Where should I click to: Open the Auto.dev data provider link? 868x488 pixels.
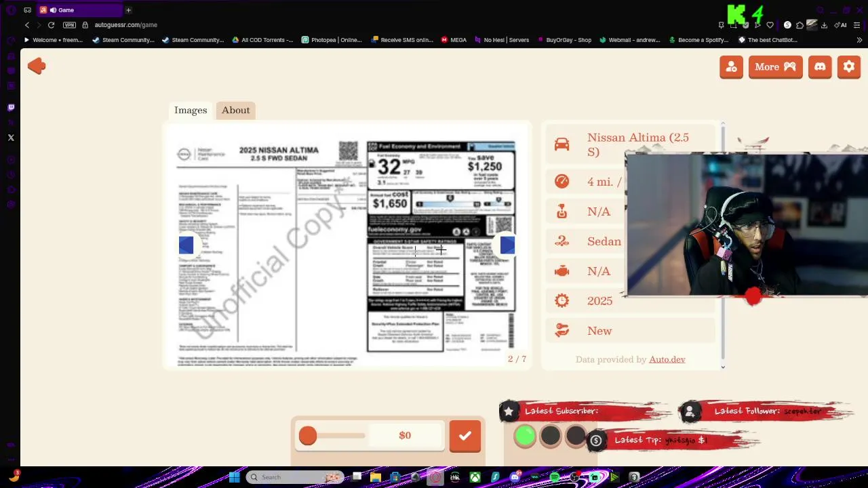(x=667, y=359)
